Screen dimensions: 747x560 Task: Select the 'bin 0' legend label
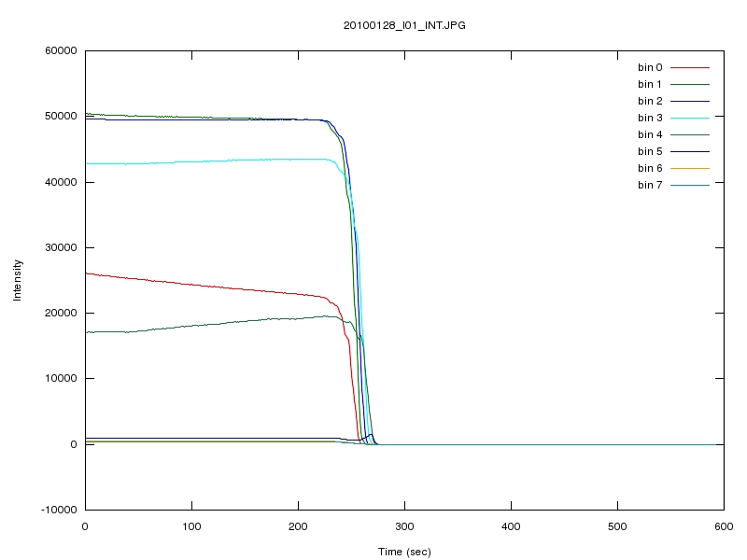click(650, 67)
